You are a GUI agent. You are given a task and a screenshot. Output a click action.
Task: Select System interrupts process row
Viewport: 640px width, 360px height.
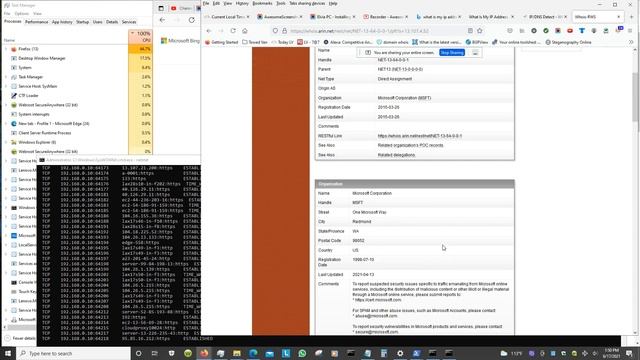(78, 114)
